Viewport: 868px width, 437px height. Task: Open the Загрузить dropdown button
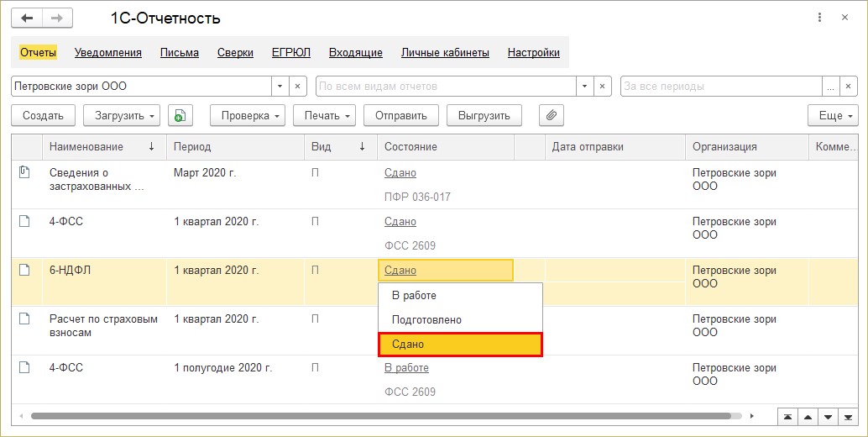click(122, 115)
